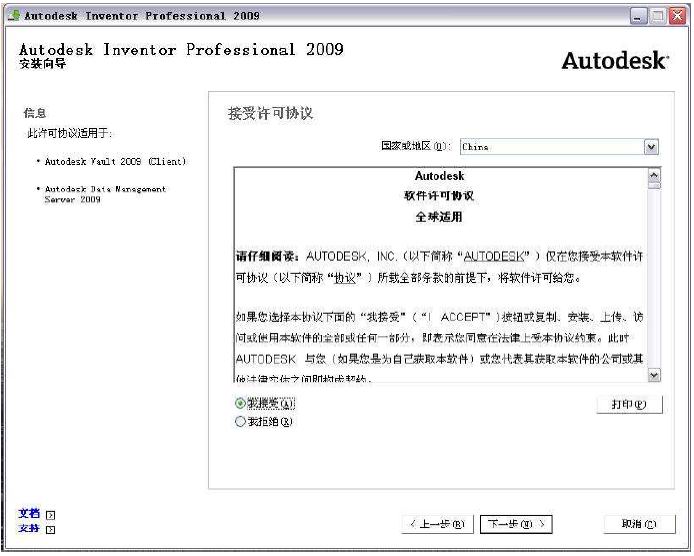Click the Autodesk logo at top right
This screenshot has height=556, width=694.
[x=615, y=61]
